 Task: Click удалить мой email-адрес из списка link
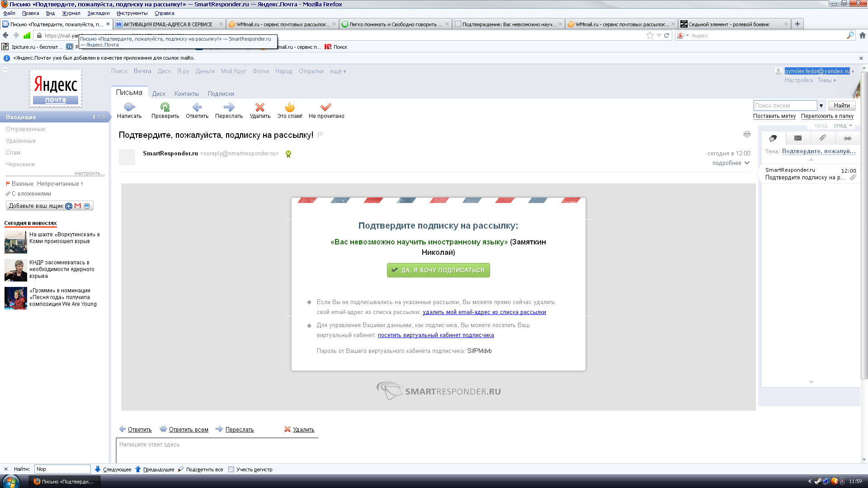click(484, 312)
